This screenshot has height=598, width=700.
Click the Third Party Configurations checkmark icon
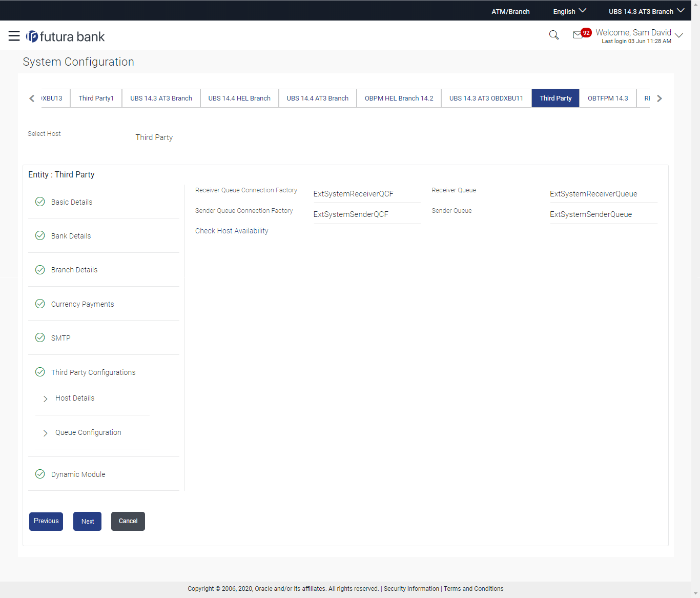pos(40,372)
